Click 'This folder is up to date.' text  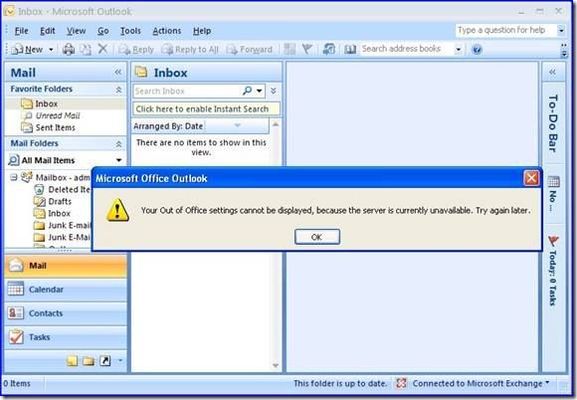coord(340,383)
